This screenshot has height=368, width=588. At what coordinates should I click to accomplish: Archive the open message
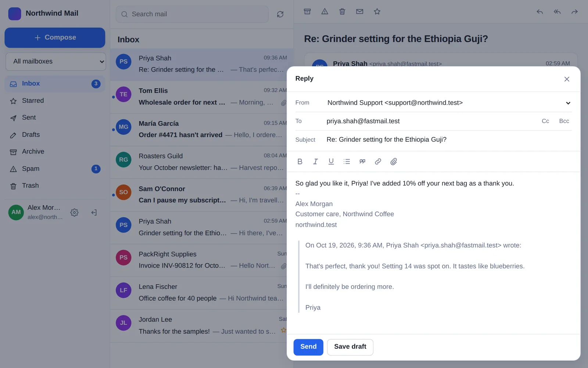[x=307, y=12]
